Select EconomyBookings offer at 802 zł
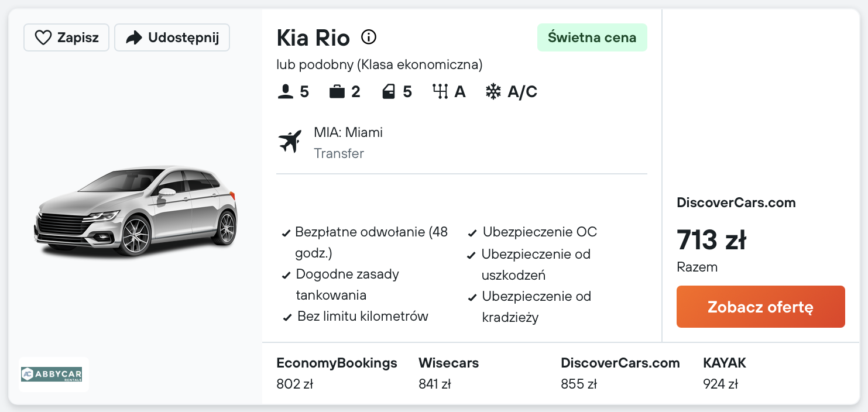 [337, 373]
